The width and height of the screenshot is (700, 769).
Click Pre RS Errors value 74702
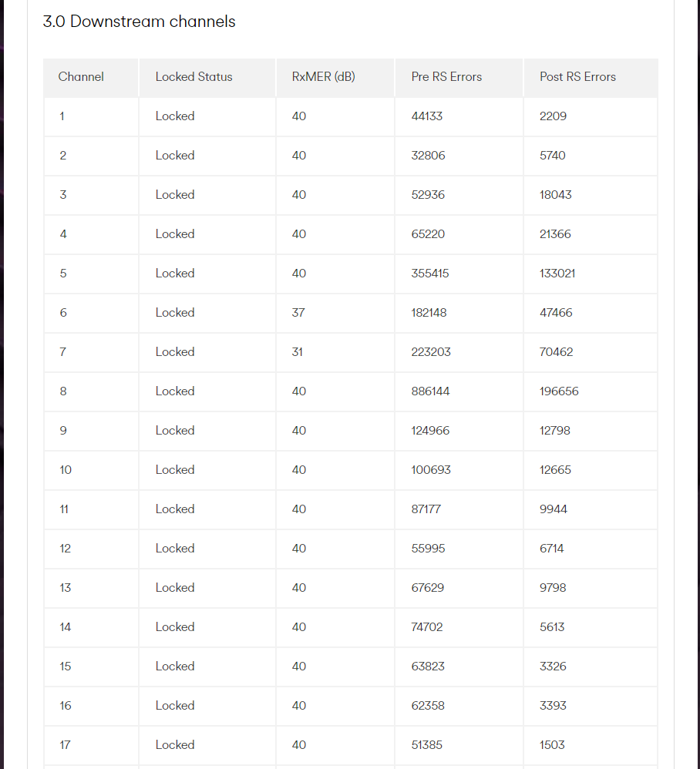point(427,627)
